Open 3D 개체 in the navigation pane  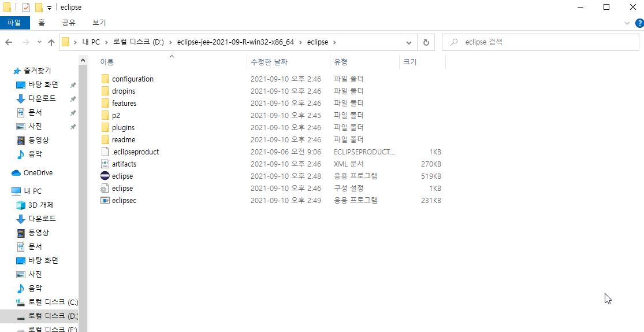click(35, 205)
